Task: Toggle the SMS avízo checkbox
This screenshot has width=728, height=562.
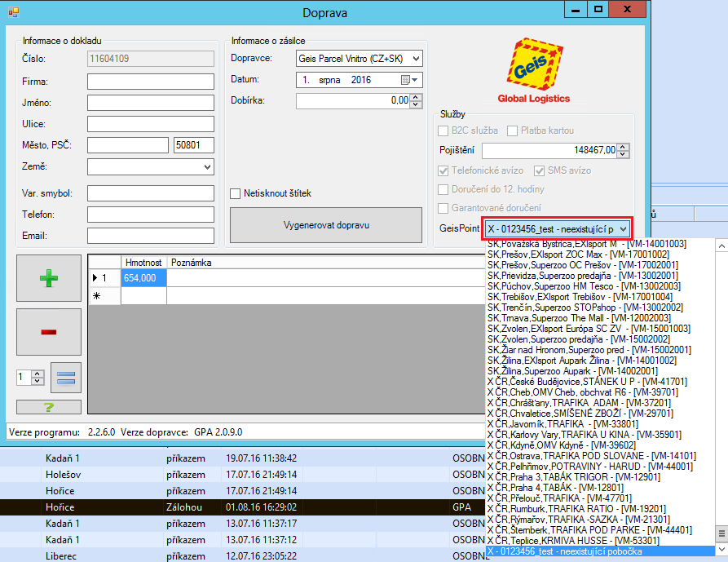Action: pos(539,171)
